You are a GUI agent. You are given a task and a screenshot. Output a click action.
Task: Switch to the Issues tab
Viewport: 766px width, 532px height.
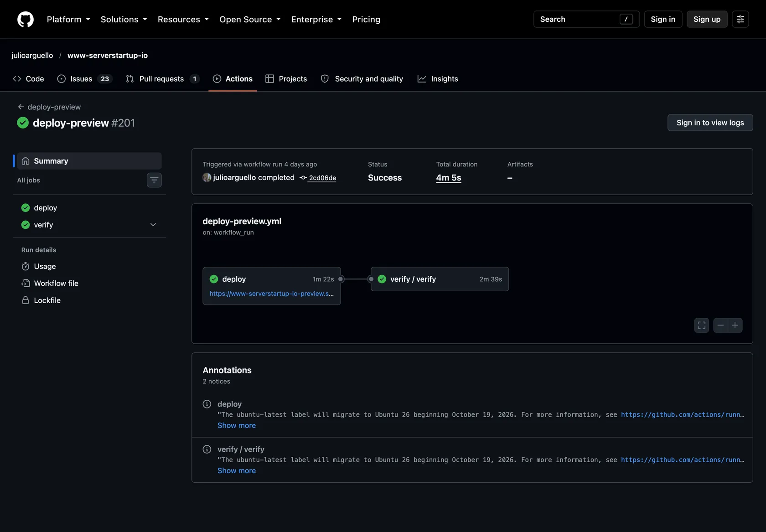pyautogui.click(x=84, y=79)
